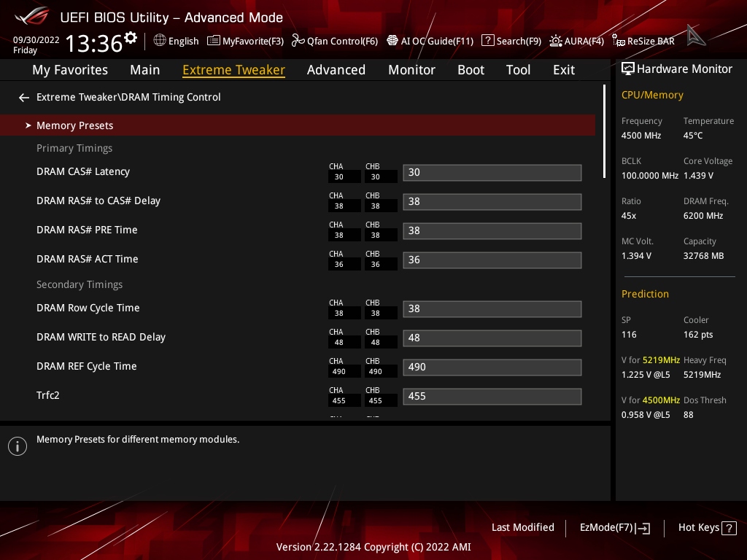Click DRAM Row Cycle Time field

coord(492,308)
